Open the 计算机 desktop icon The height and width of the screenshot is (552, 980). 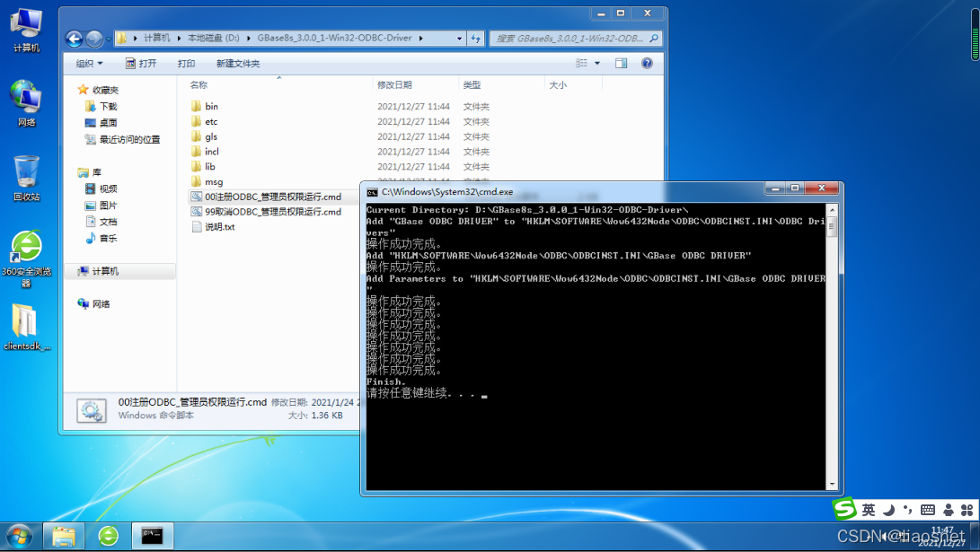[26, 30]
